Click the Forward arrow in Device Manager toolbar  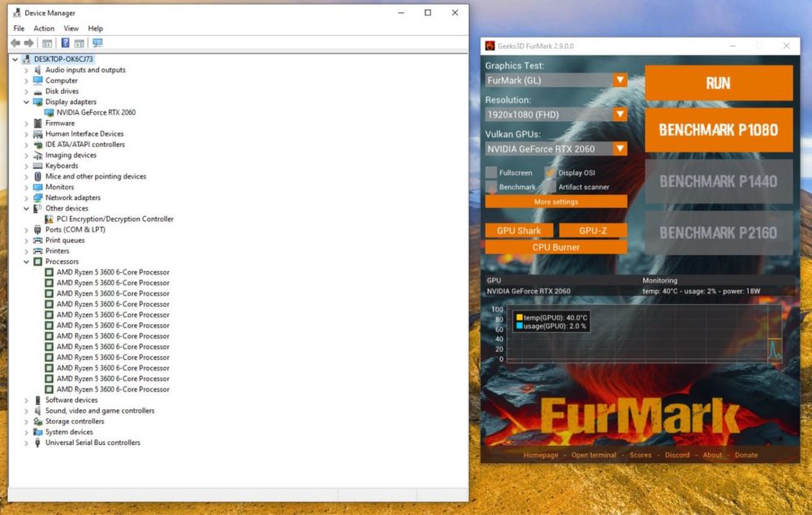[29, 43]
